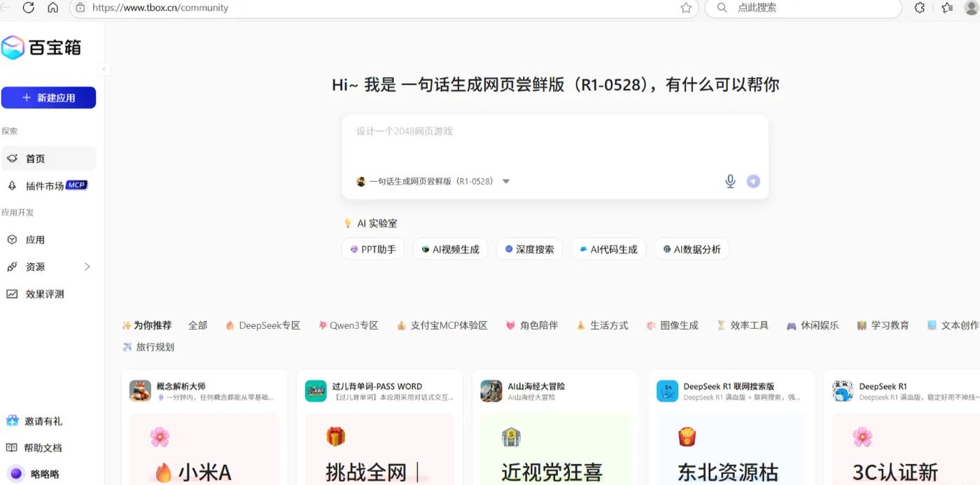Launch PPT助手 from AI 实验室
The width and height of the screenshot is (980, 485).
(x=373, y=249)
